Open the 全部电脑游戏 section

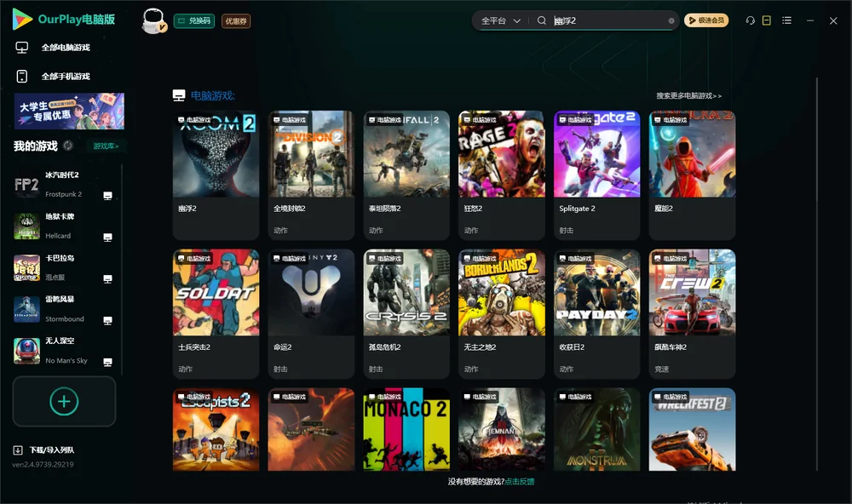pos(53,48)
